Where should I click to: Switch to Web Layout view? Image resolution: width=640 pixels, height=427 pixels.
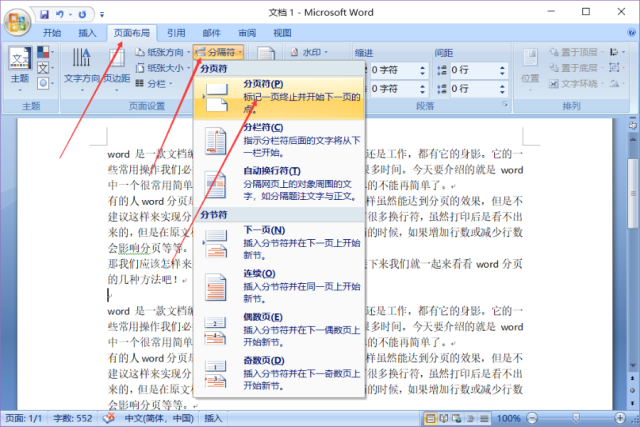click(457, 419)
